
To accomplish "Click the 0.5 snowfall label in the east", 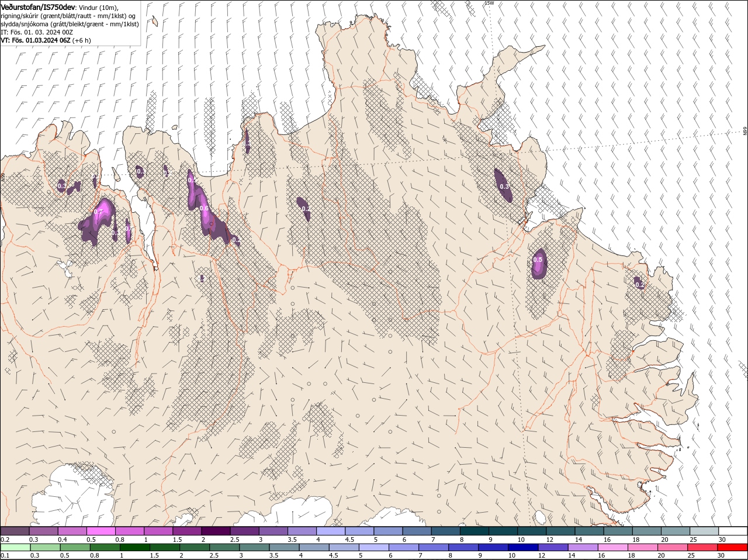I will pos(538,260).
